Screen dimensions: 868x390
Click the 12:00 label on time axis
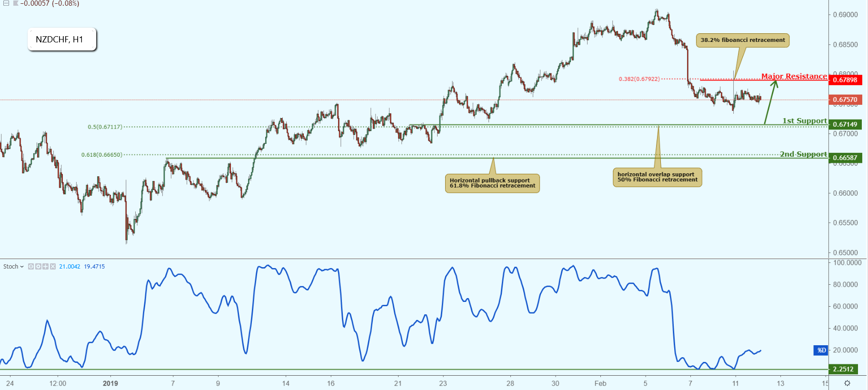(58, 383)
